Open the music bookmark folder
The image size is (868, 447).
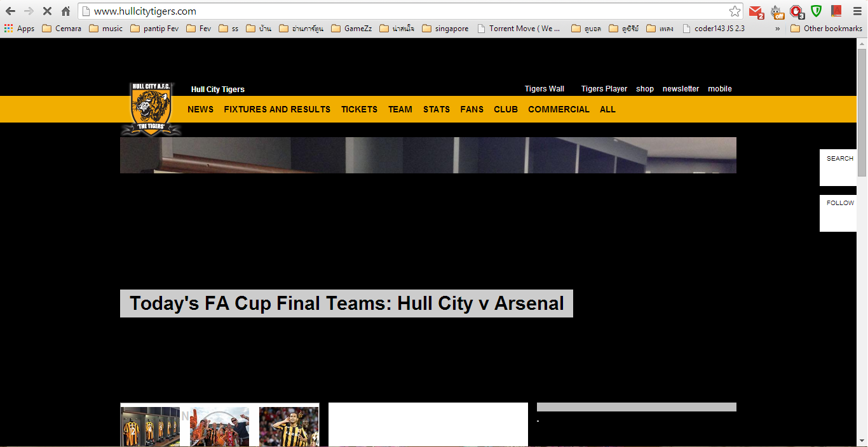pyautogui.click(x=106, y=29)
